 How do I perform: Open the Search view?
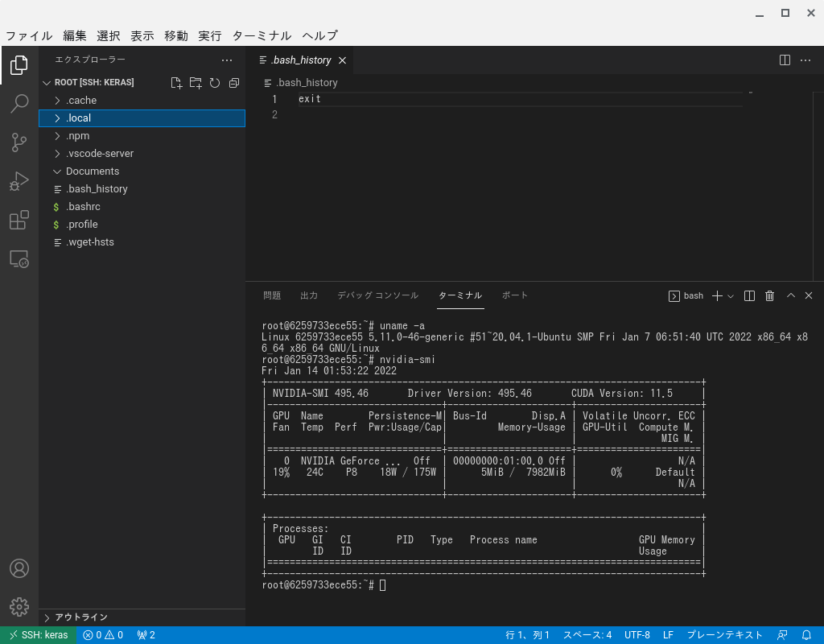[19, 103]
